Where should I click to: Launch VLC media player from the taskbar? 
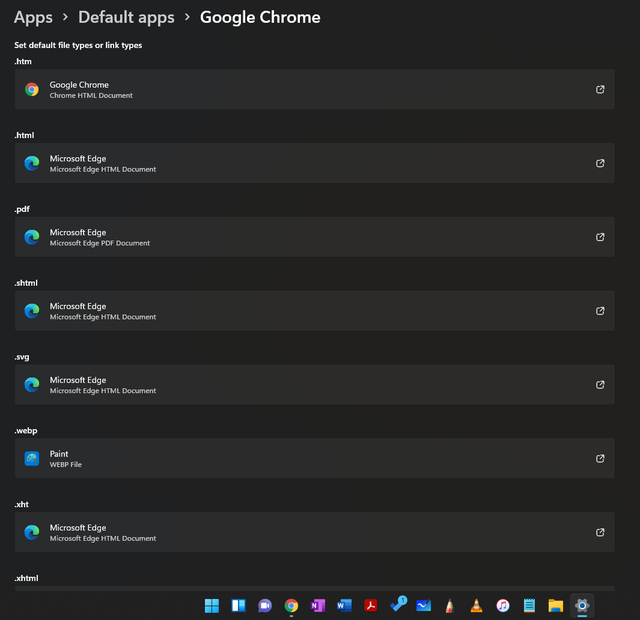(x=476, y=606)
